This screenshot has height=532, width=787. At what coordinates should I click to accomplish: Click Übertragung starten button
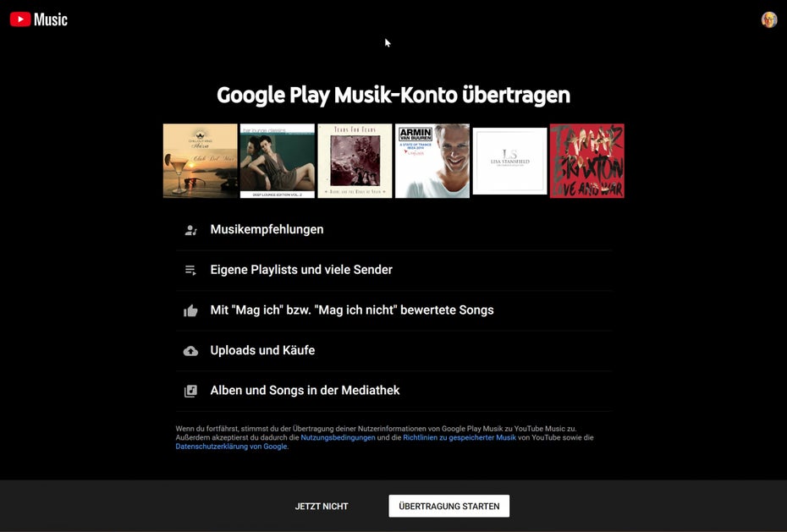[x=449, y=506]
